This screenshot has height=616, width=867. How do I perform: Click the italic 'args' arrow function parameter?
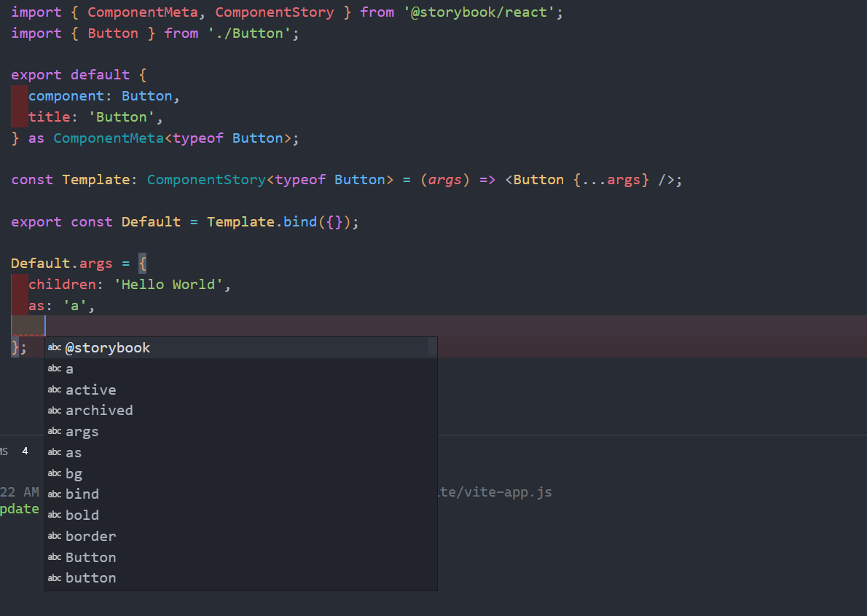(444, 180)
